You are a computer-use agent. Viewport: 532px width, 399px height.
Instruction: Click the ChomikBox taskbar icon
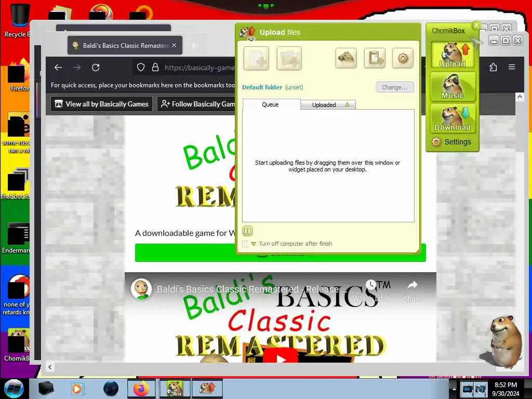coord(175,389)
